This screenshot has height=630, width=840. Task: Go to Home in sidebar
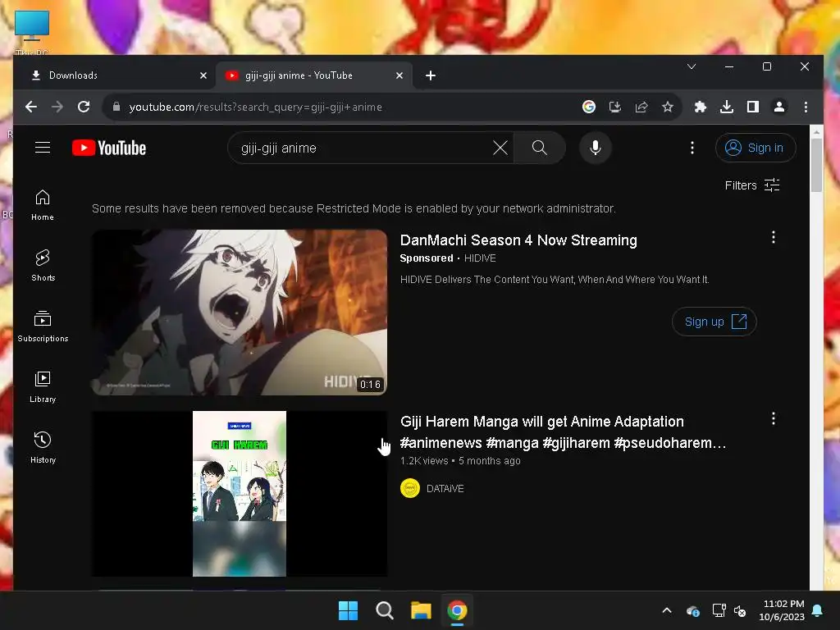tap(43, 205)
